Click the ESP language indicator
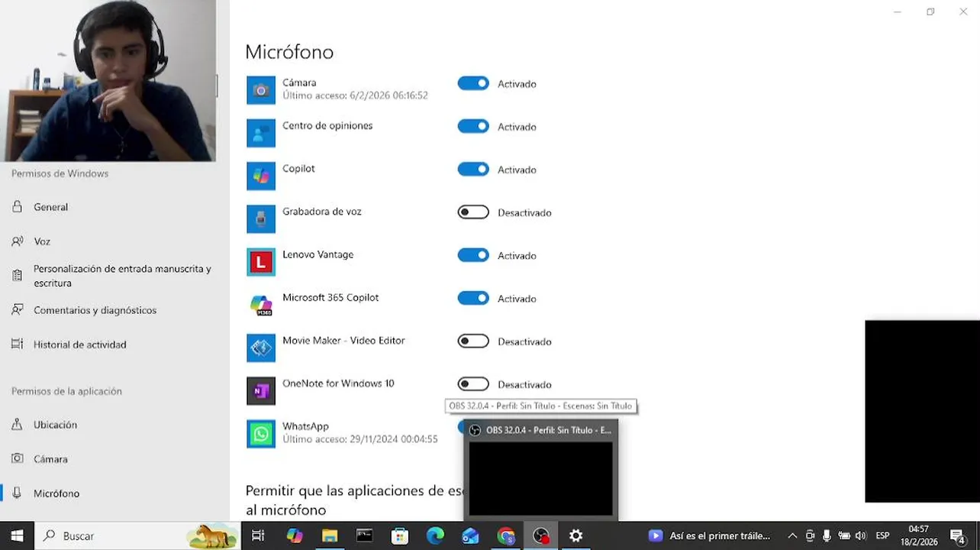 pyautogui.click(x=882, y=536)
